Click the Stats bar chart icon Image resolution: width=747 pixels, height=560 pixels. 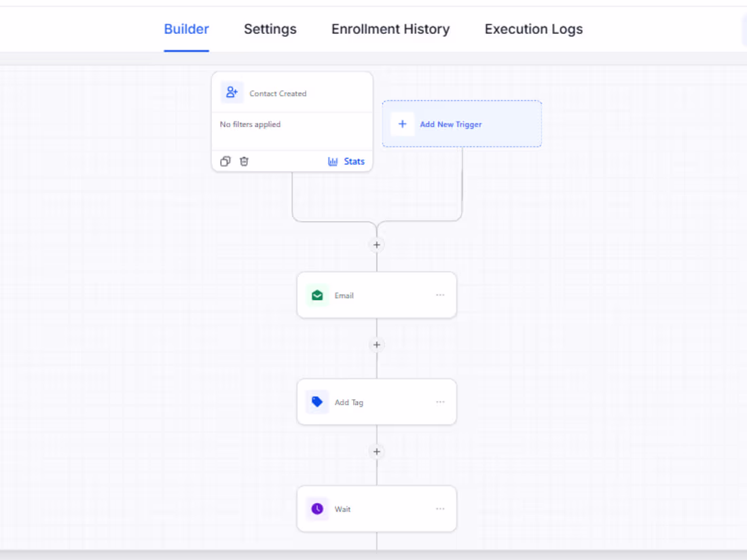(333, 162)
